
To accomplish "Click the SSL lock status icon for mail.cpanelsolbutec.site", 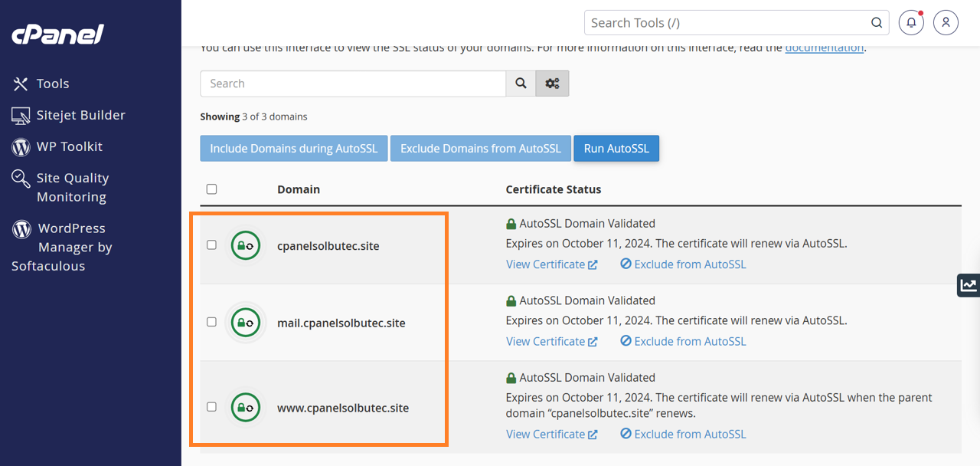I will click(245, 323).
